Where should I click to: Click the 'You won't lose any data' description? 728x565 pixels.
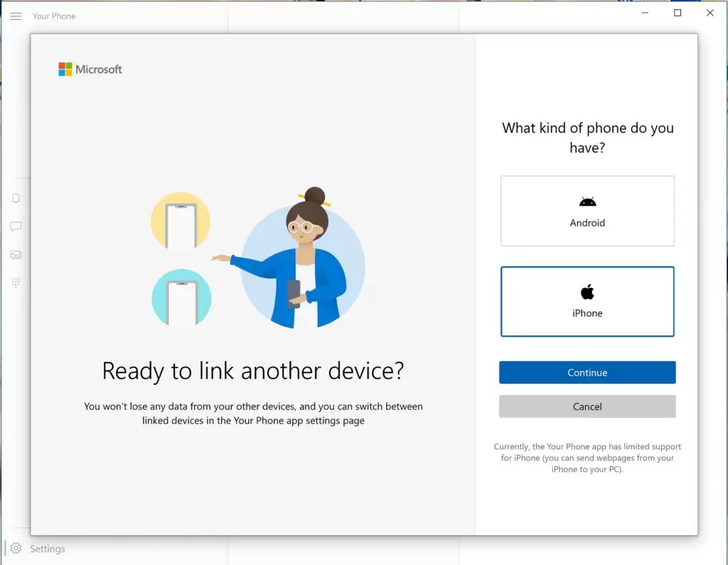coord(253,413)
